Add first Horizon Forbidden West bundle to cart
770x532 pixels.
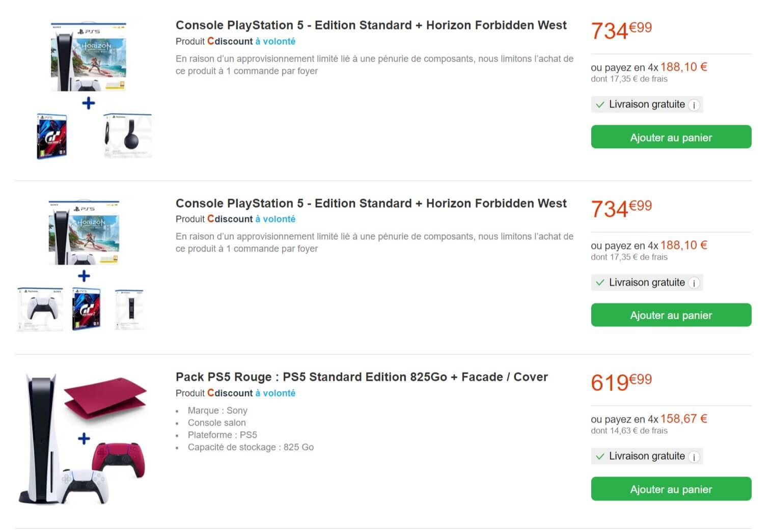tap(671, 137)
